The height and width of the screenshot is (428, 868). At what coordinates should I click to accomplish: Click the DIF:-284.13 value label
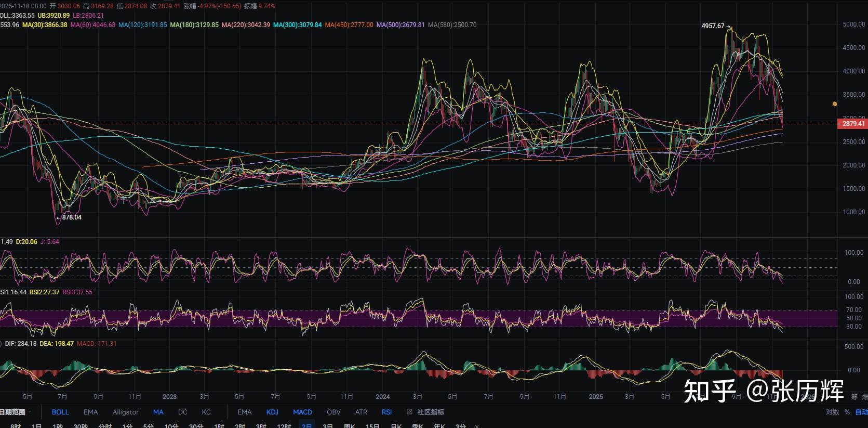pos(21,344)
